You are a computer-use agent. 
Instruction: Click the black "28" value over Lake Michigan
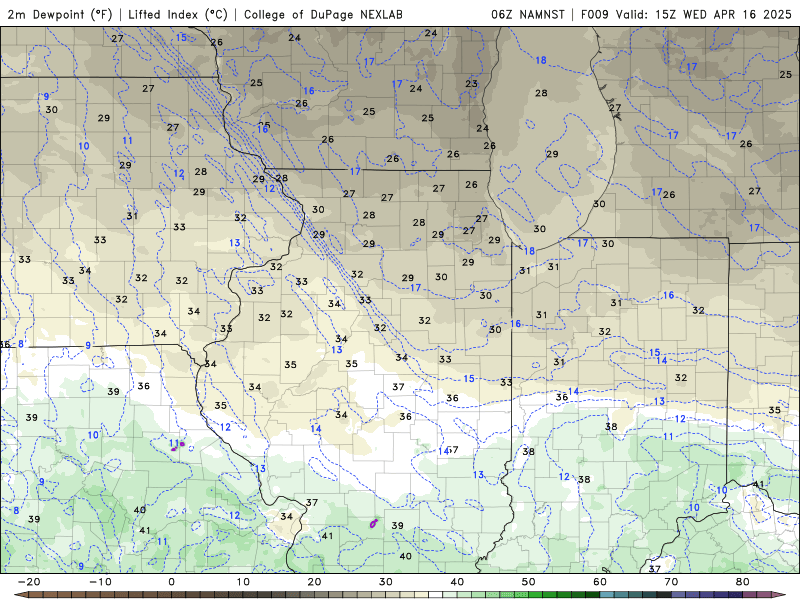(x=541, y=93)
